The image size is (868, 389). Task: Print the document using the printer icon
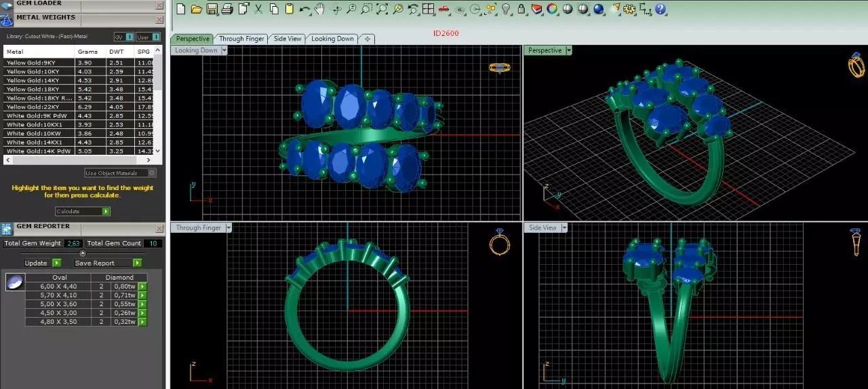(x=227, y=10)
